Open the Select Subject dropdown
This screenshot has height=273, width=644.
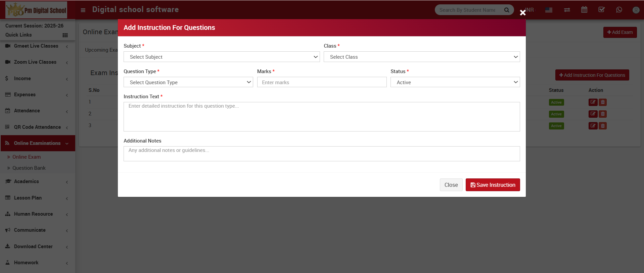[x=222, y=57]
